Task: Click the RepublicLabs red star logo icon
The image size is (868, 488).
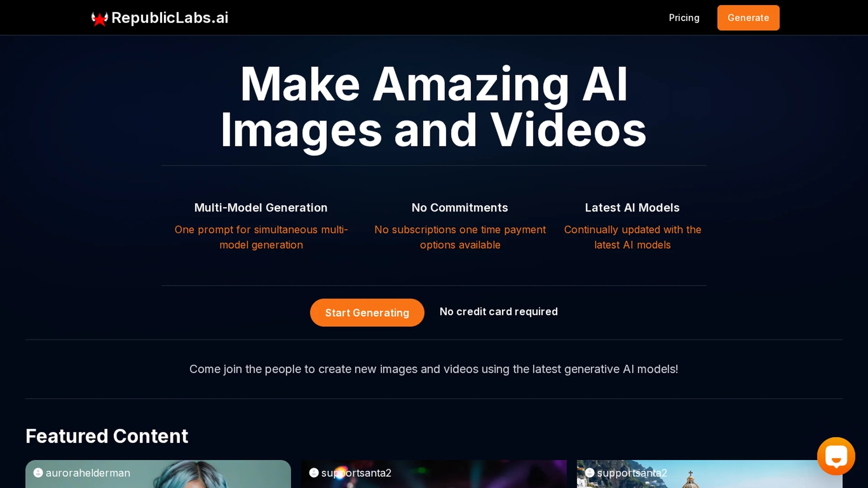Action: pyautogui.click(x=99, y=19)
